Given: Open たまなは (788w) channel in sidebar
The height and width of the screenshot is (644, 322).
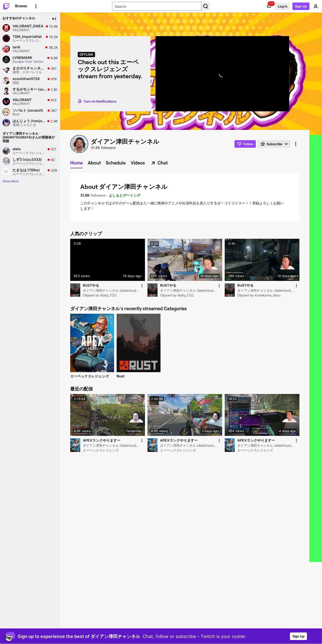Looking at the screenshot, I should [x=30, y=172].
